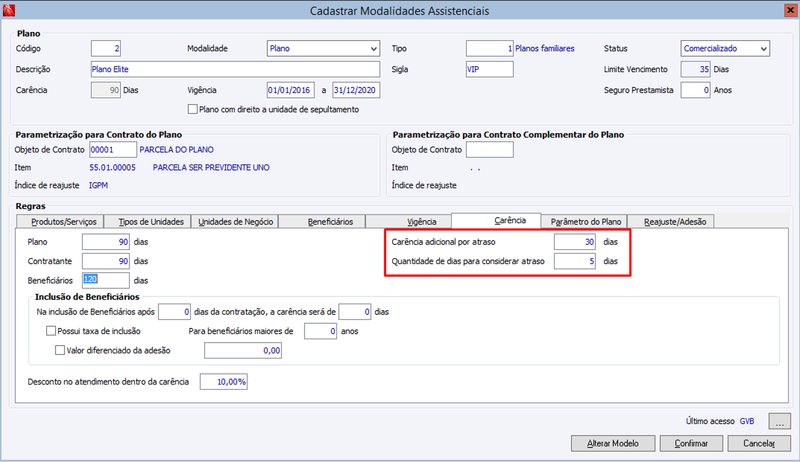Go to the Beneficiários tab
The image size is (800, 462).
click(322, 222)
